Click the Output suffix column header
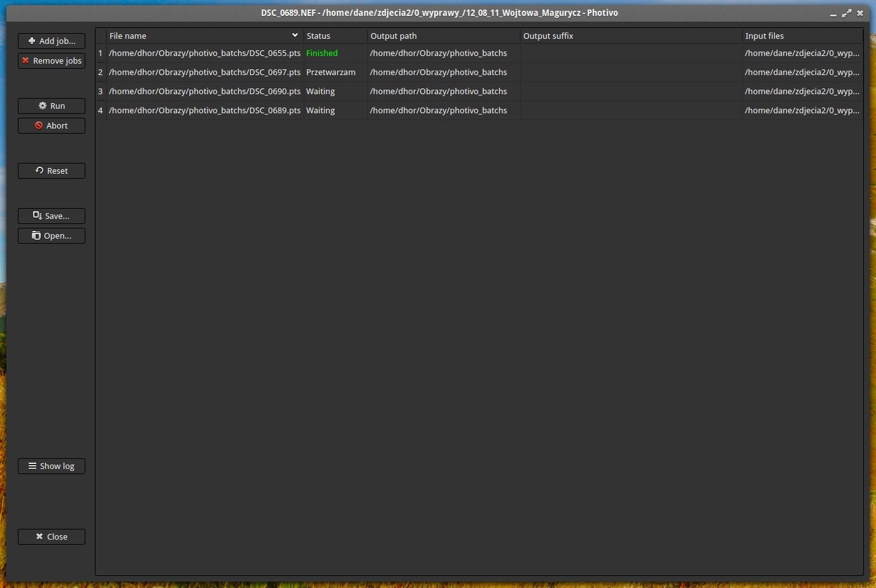Viewport: 876px width, 588px height. coord(631,36)
